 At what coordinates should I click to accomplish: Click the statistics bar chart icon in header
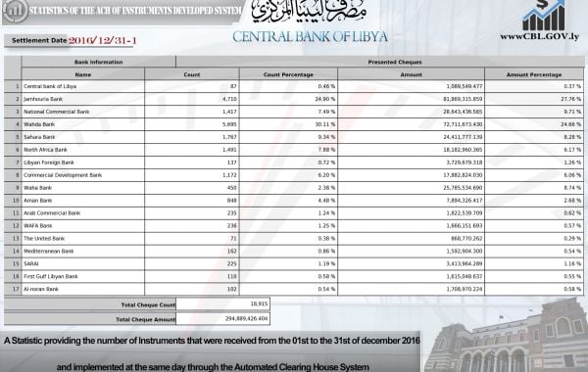coord(15,11)
